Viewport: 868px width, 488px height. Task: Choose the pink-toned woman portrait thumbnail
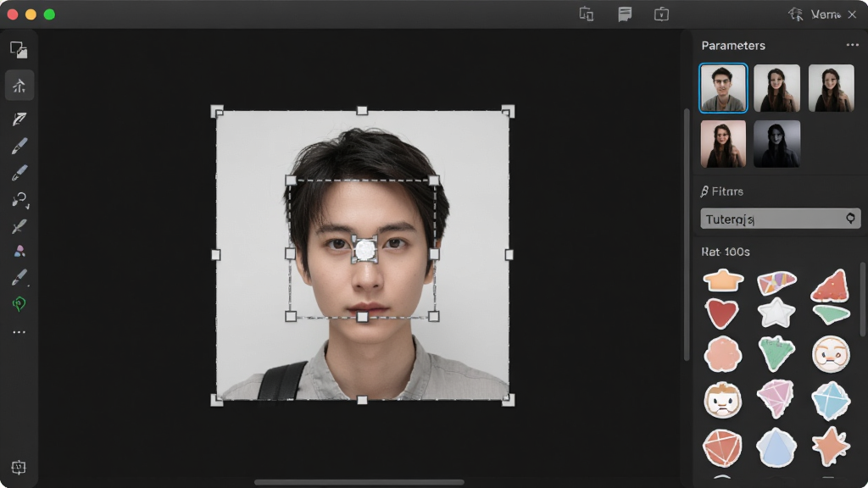click(x=723, y=144)
